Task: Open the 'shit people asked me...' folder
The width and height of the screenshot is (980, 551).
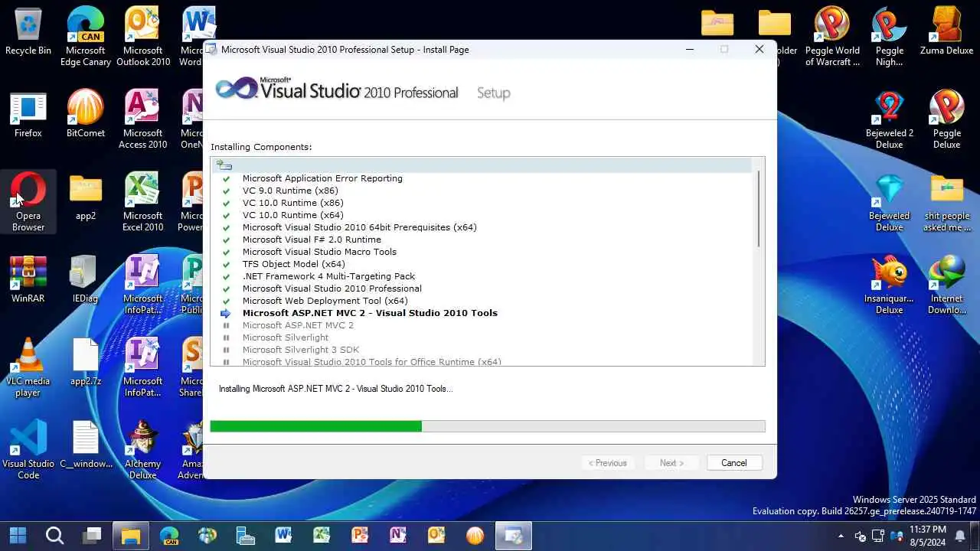Action: (x=947, y=202)
